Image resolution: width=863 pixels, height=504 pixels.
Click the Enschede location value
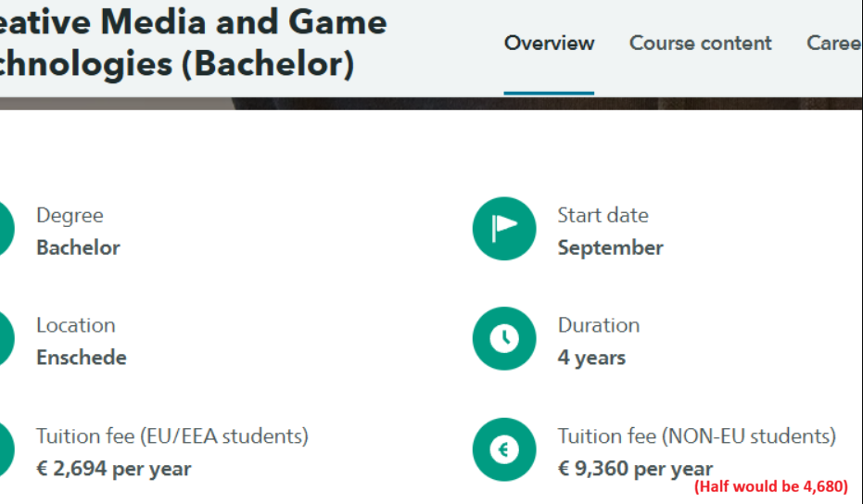click(82, 359)
